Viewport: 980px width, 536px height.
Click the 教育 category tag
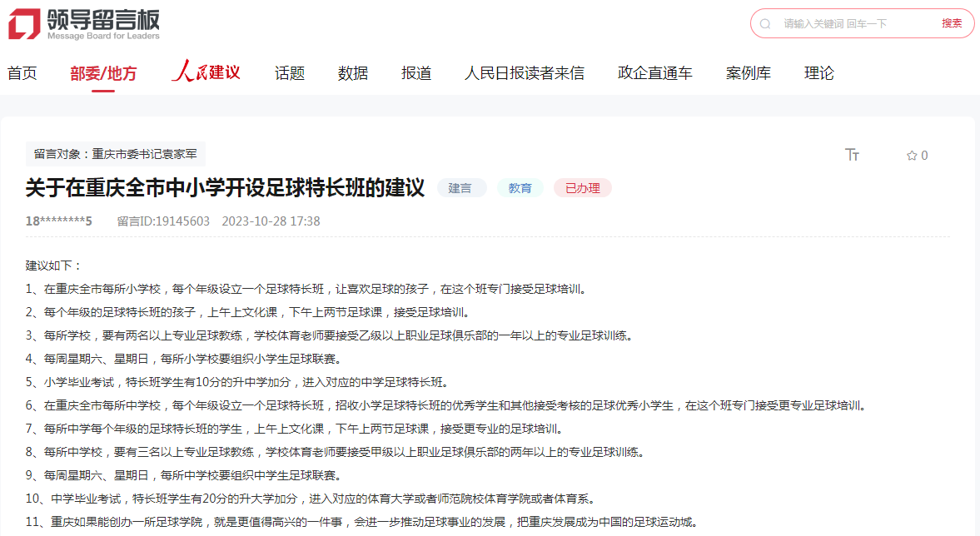point(520,187)
